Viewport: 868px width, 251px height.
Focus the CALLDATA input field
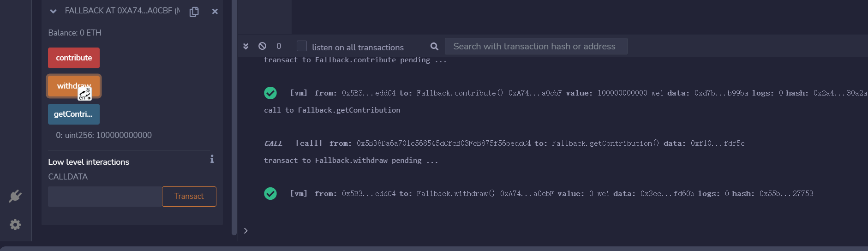(105, 197)
